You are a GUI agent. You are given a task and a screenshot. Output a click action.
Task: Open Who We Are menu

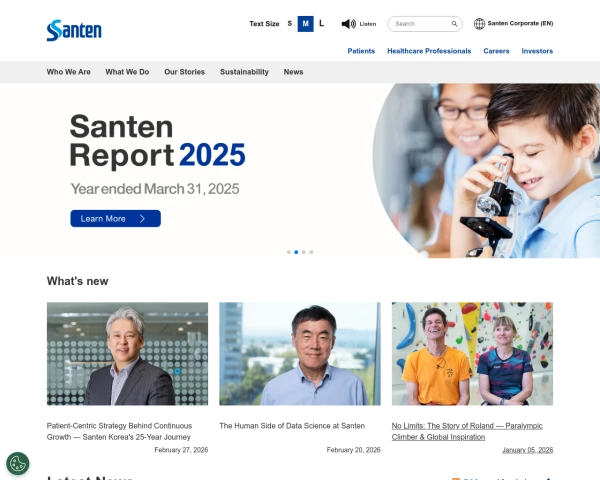(x=68, y=72)
